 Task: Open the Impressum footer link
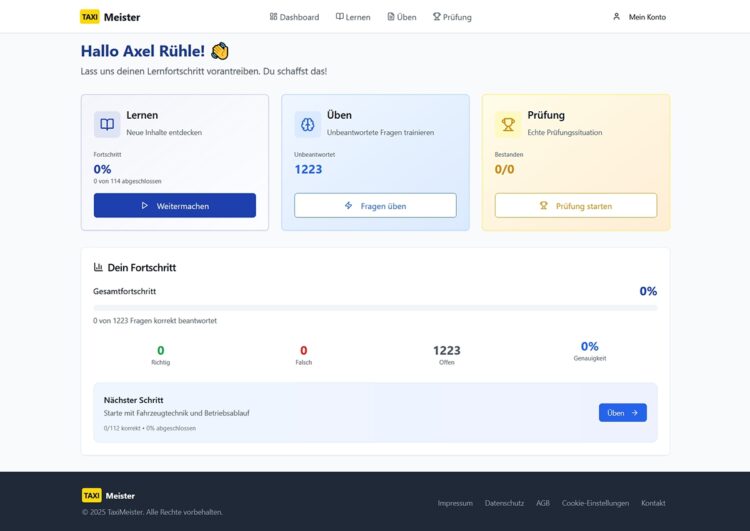click(x=455, y=503)
